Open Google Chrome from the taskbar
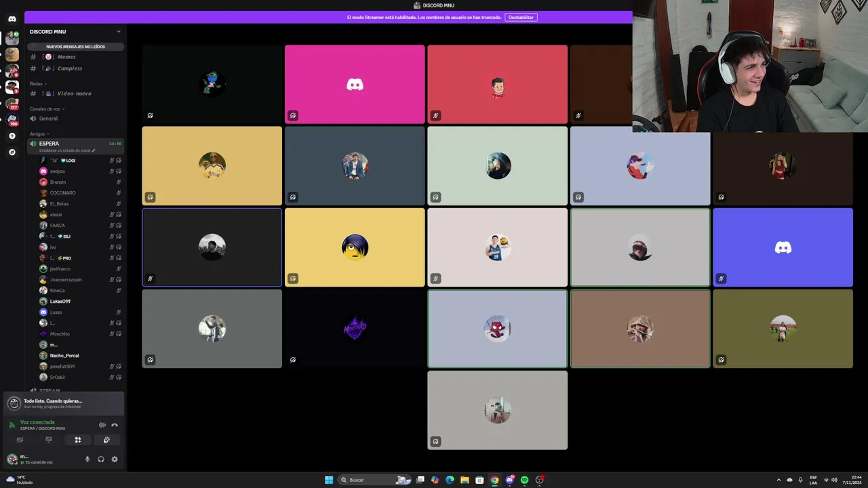The height and width of the screenshot is (488, 868). (x=494, y=480)
